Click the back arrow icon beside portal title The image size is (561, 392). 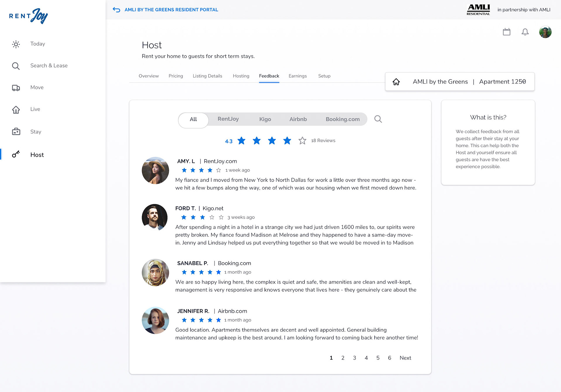click(116, 10)
